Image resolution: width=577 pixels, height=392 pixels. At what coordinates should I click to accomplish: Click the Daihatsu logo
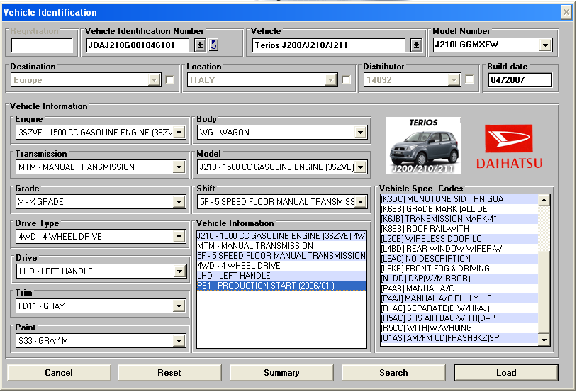click(508, 147)
